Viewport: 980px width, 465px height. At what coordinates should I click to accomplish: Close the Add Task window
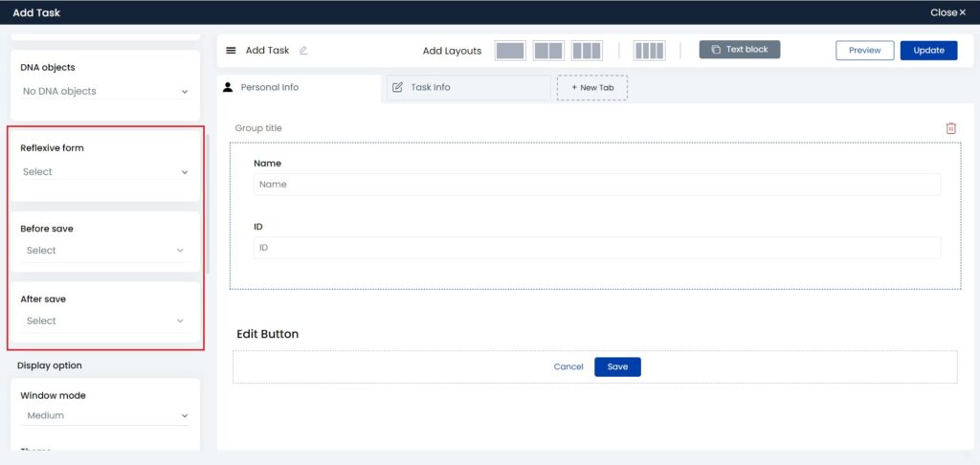point(948,12)
